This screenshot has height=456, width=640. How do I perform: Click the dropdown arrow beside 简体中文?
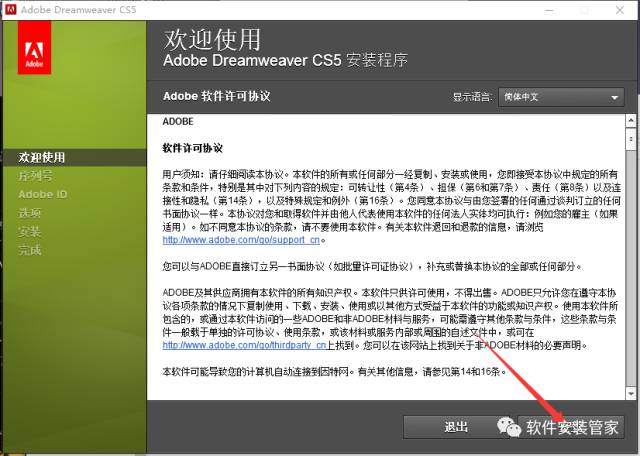615,97
